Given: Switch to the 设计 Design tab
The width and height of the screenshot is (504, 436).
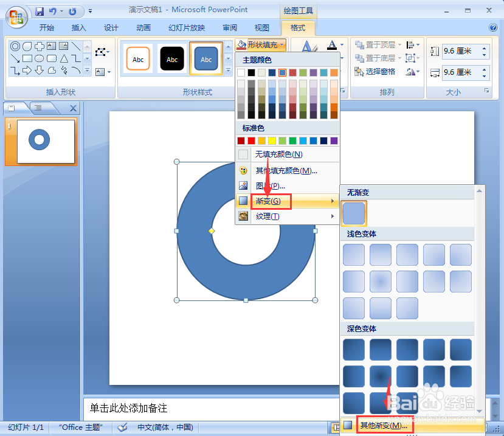Looking at the screenshot, I should coord(111,27).
